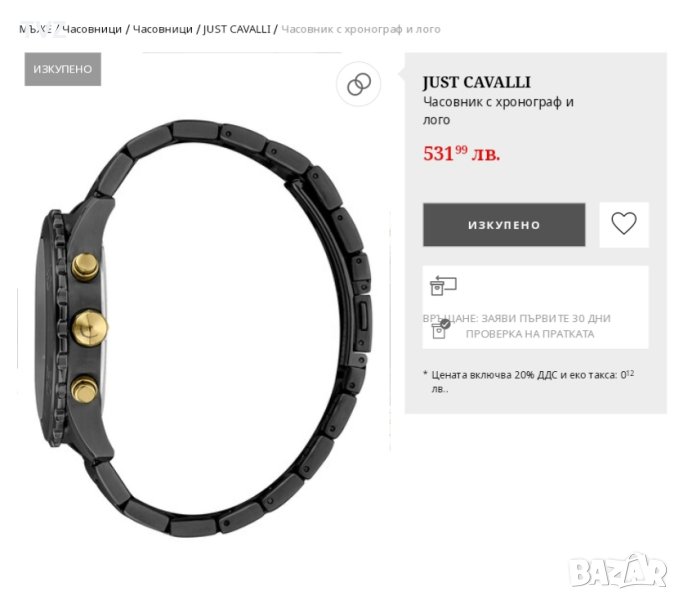Open the second Часовници breadcrumb
This screenshot has height=600, width=679.
tap(162, 29)
